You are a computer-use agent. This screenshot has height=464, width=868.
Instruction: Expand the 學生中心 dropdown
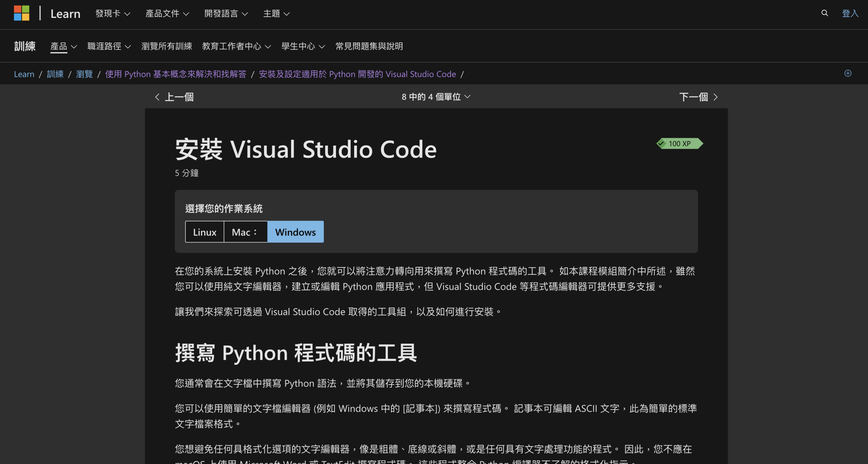pos(303,46)
